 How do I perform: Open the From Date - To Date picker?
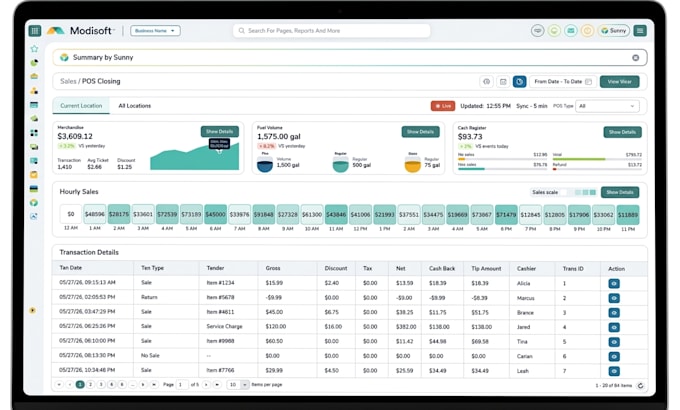click(562, 82)
